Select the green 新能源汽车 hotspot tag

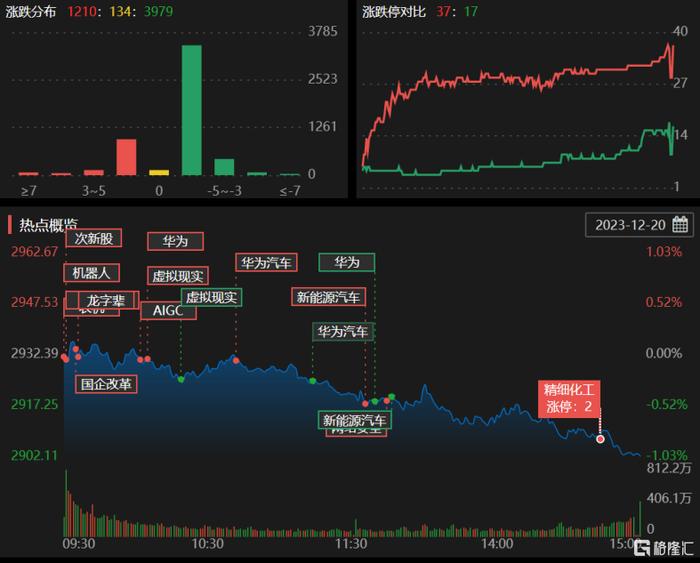coord(355,420)
